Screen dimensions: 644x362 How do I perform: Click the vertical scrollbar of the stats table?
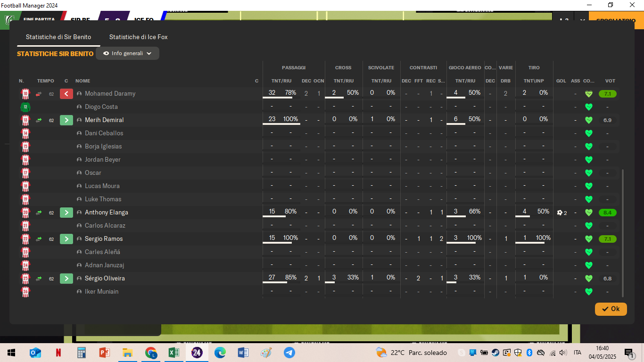point(623,233)
